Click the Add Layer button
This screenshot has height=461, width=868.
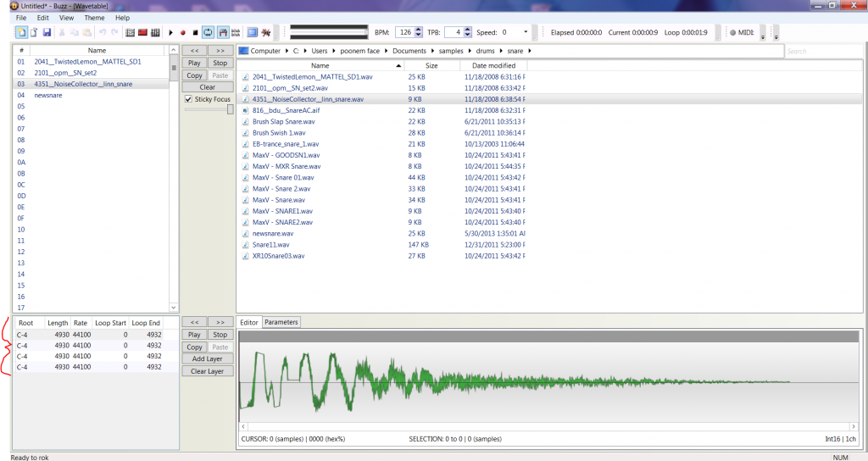[208, 359]
